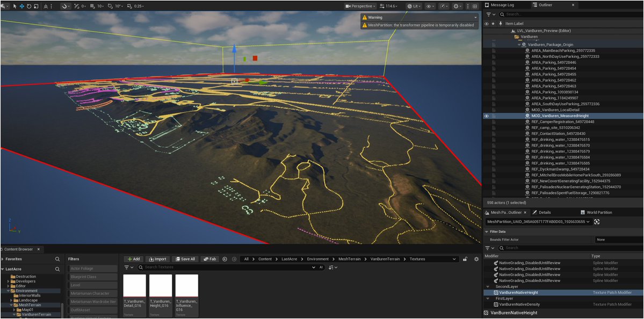
Task: Select the VanBuren folder in Outliner
Action: 529,37
